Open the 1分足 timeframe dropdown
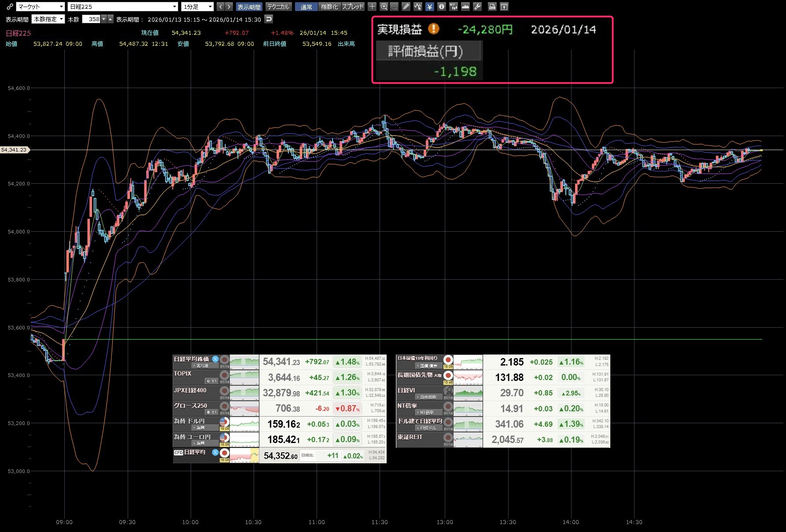The height and width of the screenshot is (532, 786). (197, 7)
